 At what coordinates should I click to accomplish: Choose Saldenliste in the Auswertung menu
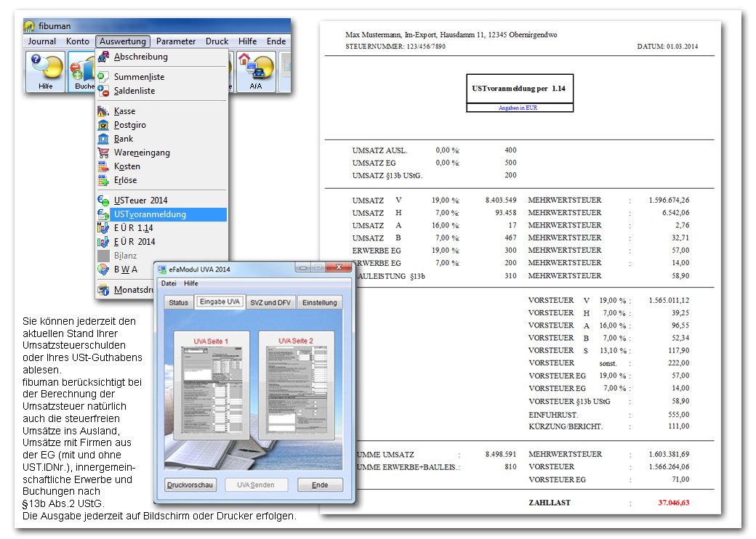161,91
